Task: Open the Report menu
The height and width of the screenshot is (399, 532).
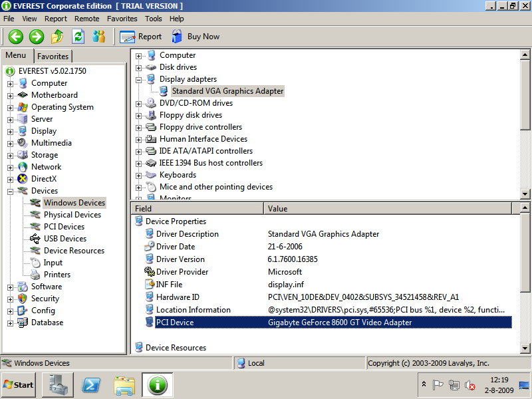Action: (56, 19)
